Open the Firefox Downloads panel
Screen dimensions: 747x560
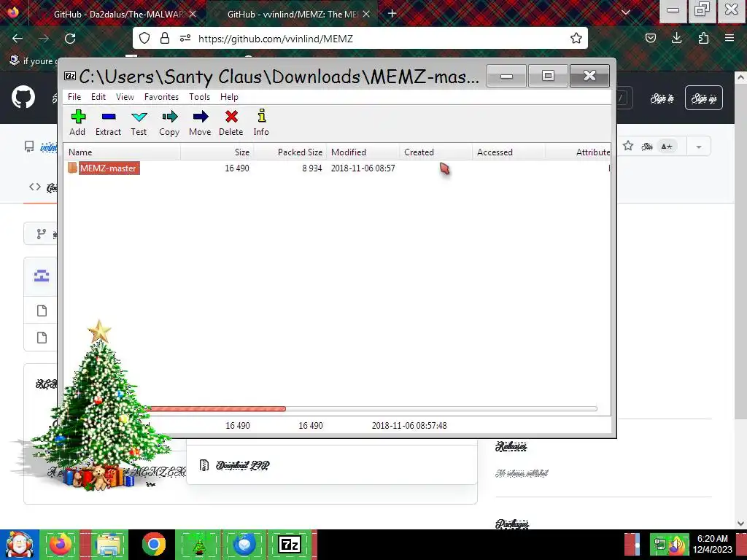[676, 38]
